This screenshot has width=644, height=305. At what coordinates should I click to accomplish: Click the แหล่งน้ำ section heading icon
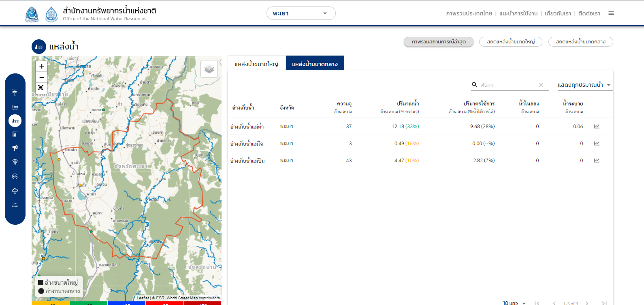pos(39,47)
